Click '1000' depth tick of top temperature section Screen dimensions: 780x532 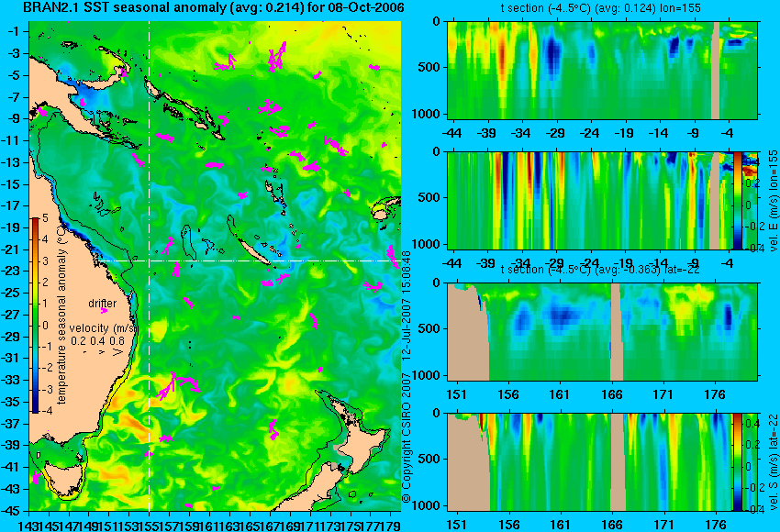point(427,114)
